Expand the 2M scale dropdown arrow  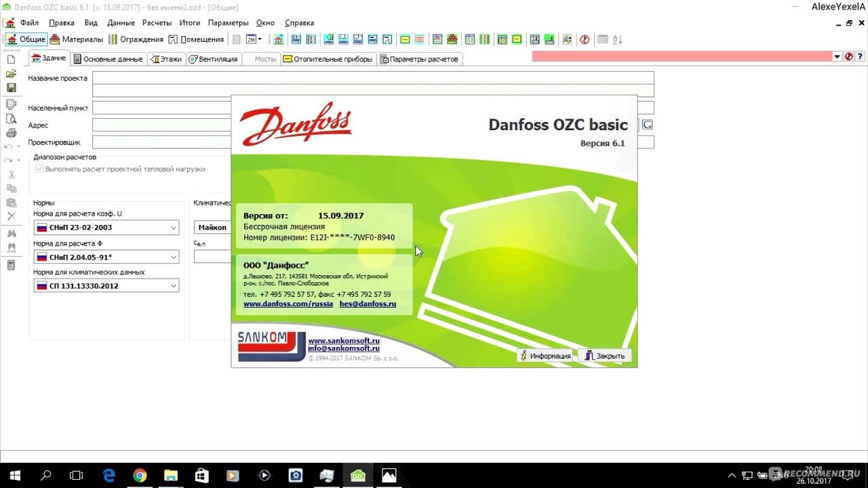tap(260, 39)
